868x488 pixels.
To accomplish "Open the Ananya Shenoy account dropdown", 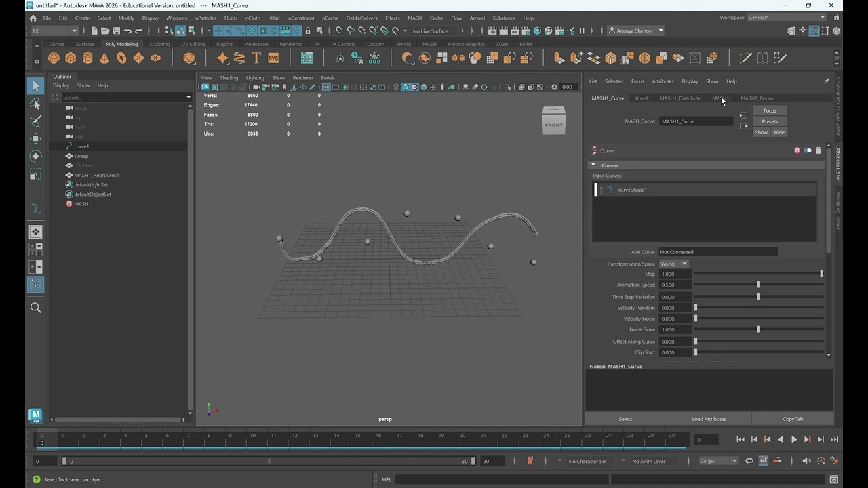I will click(636, 30).
